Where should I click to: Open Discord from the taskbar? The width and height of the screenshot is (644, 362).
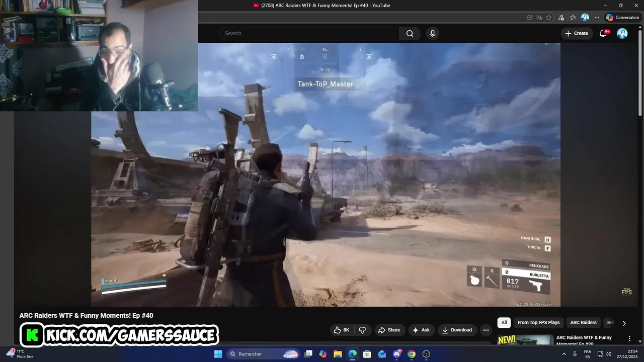tap(397, 354)
